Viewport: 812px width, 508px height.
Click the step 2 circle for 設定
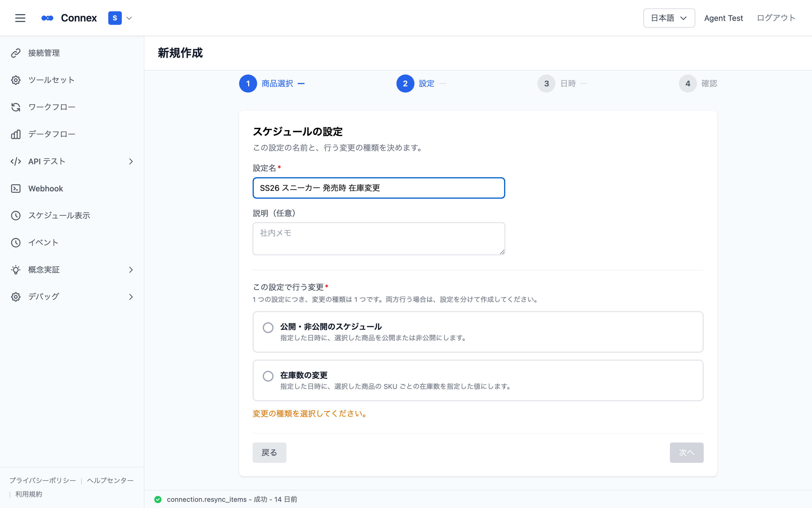405,83
